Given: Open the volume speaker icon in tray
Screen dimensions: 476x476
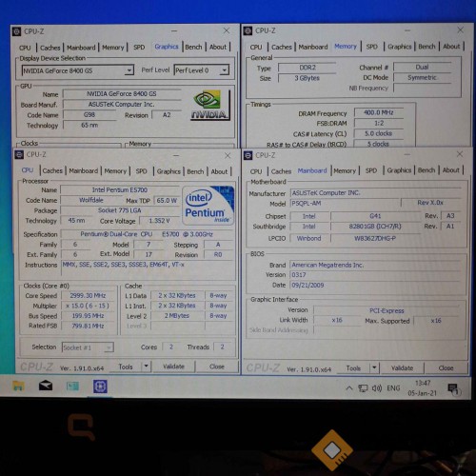Looking at the screenshot, I should tap(377, 388).
